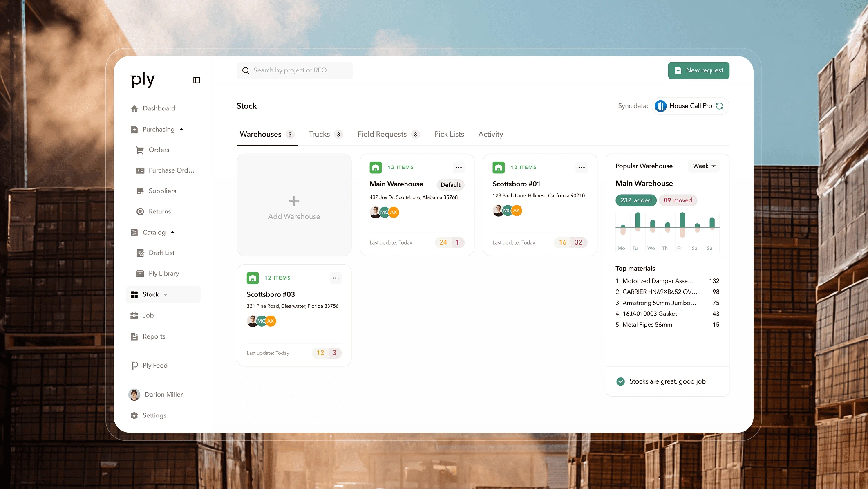
Task: Open Ply Feed
Action: click(x=149, y=366)
